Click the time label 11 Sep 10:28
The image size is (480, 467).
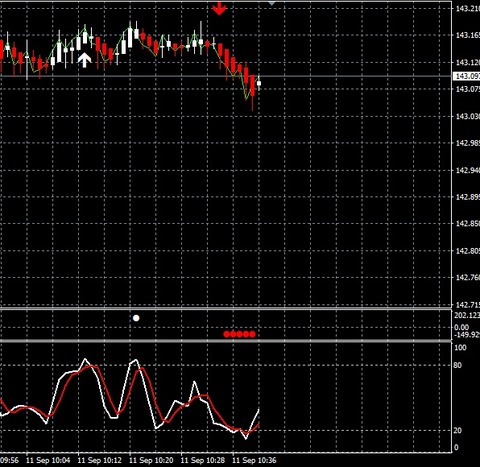coord(203,460)
